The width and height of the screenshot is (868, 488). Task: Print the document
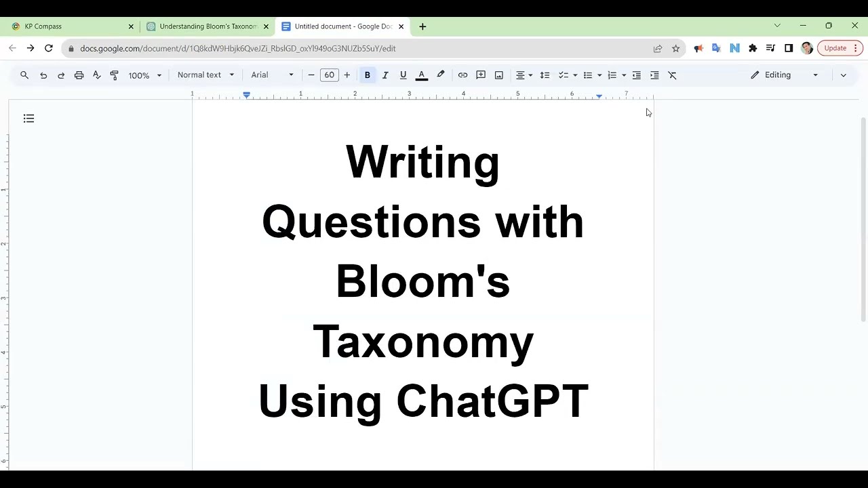click(79, 75)
